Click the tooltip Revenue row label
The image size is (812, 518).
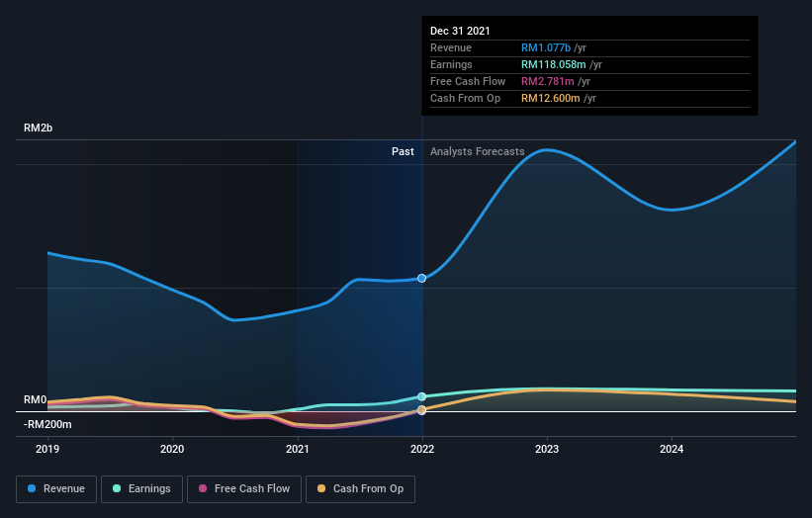pos(451,47)
